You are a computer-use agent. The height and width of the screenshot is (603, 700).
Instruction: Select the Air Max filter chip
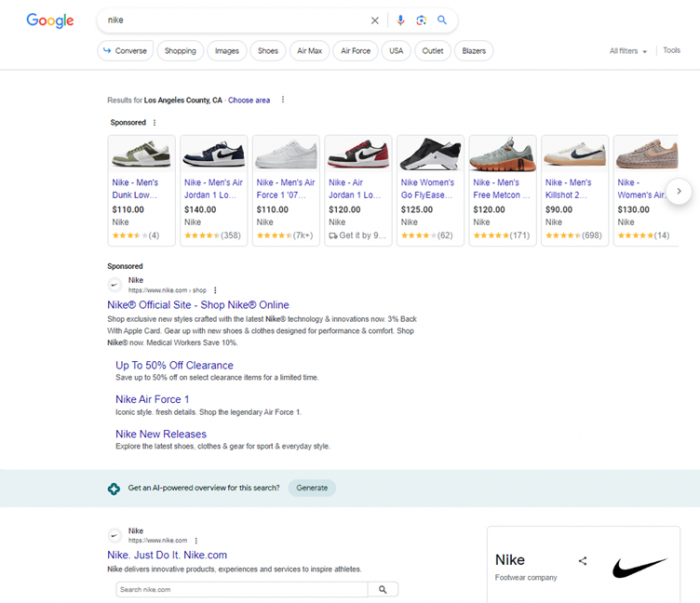pyautogui.click(x=309, y=50)
